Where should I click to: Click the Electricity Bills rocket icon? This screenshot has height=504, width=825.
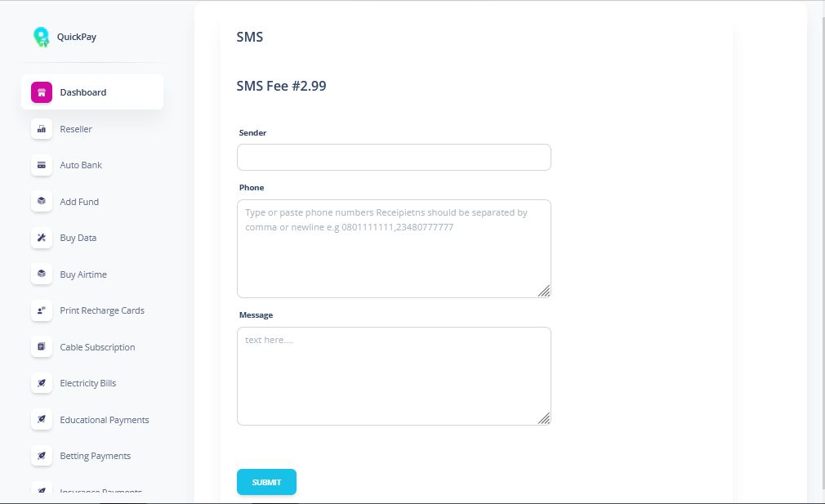point(42,383)
